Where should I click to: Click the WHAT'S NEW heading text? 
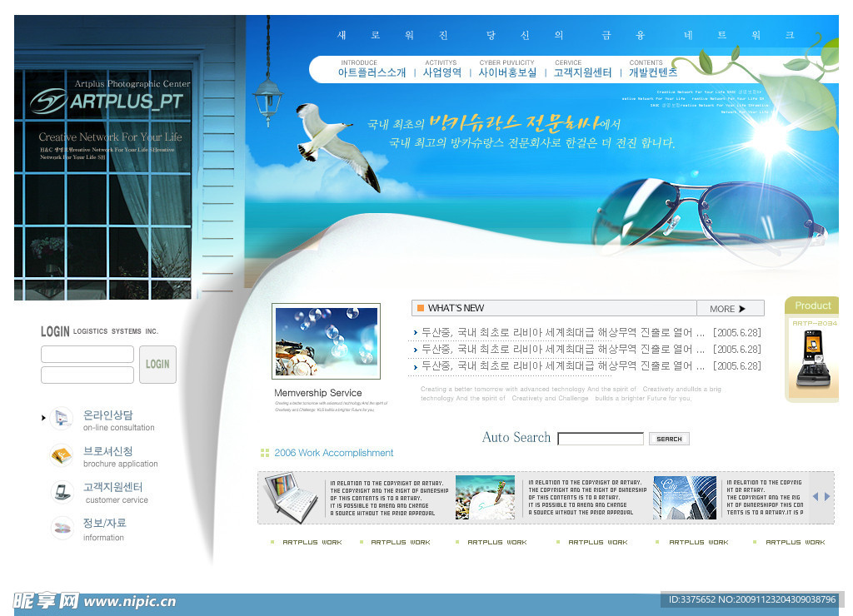tap(456, 308)
